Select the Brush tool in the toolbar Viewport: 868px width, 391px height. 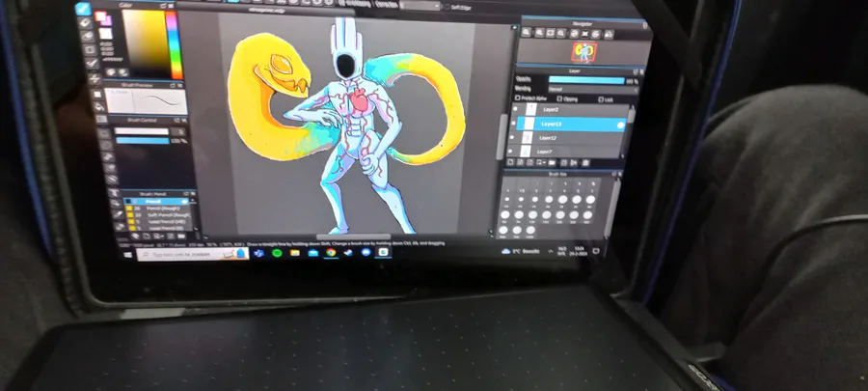(83, 9)
